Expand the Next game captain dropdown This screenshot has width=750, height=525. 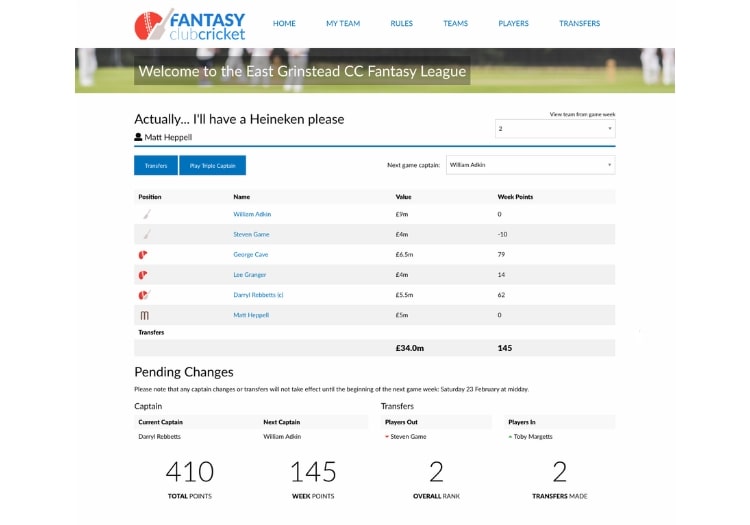[x=530, y=165]
